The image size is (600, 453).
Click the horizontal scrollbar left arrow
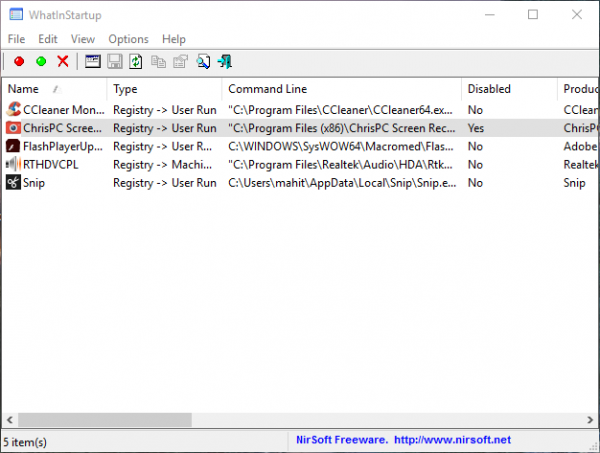(10, 420)
